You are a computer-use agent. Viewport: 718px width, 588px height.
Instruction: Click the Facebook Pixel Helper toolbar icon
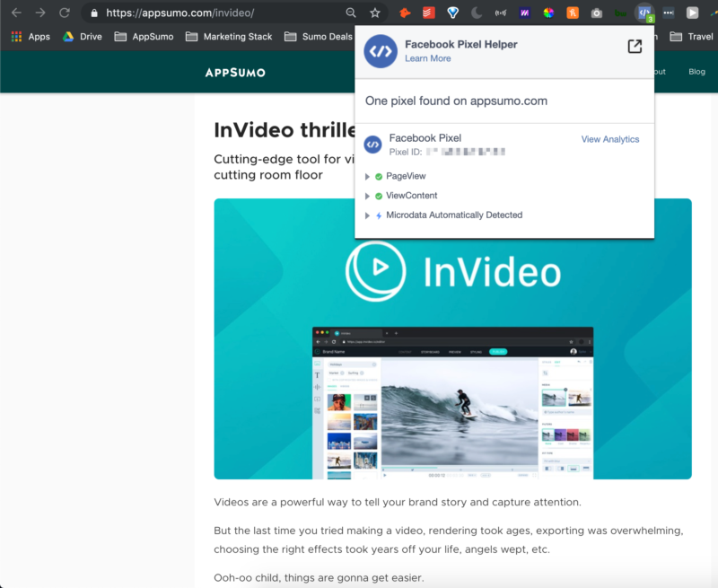coord(644,13)
